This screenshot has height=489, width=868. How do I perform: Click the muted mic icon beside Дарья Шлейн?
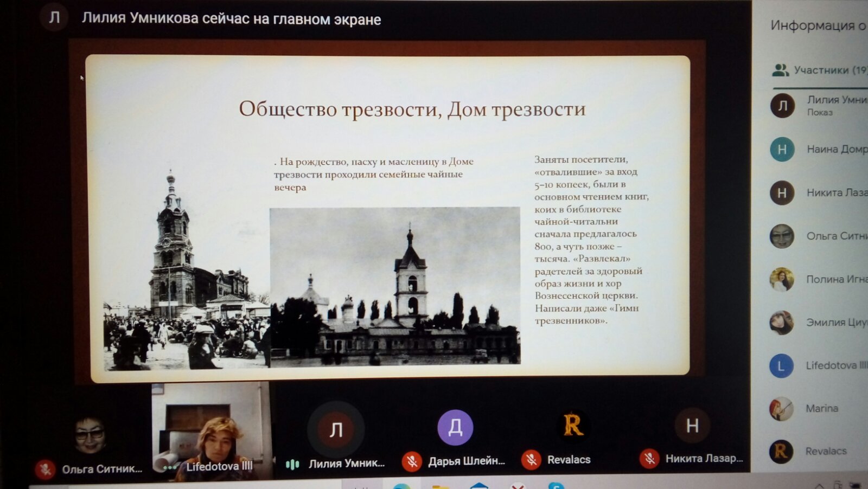click(x=412, y=461)
